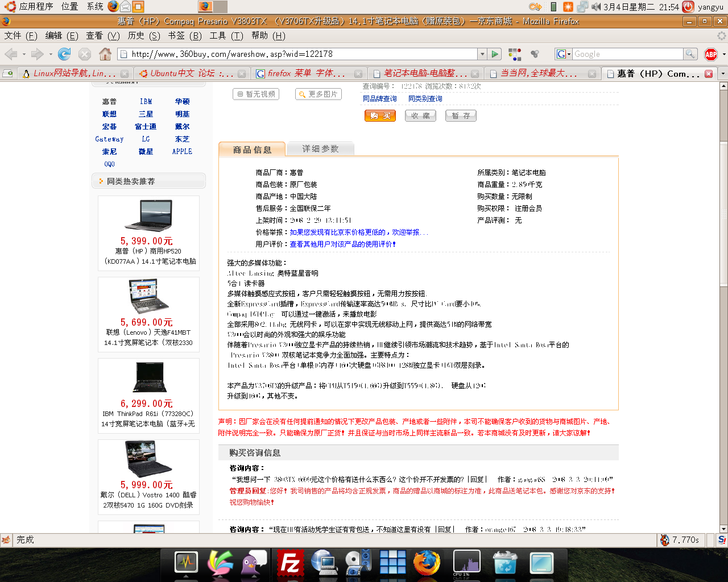
Task: Switch to the Linux网站导航 tab
Action: pyautogui.click(x=74, y=73)
